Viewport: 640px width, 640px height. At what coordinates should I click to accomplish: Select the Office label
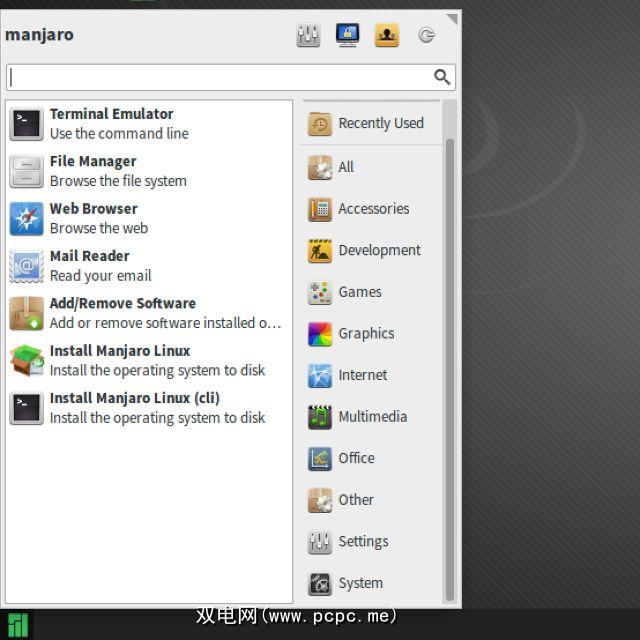pos(357,459)
